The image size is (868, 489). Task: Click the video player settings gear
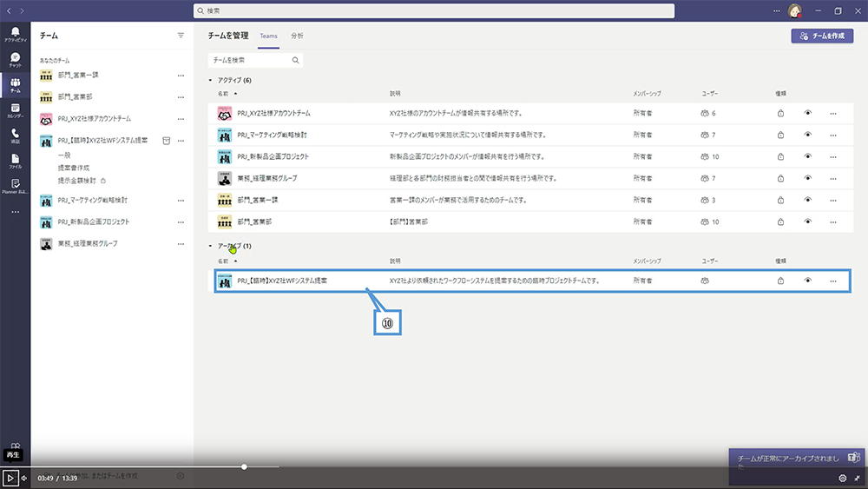[843, 478]
